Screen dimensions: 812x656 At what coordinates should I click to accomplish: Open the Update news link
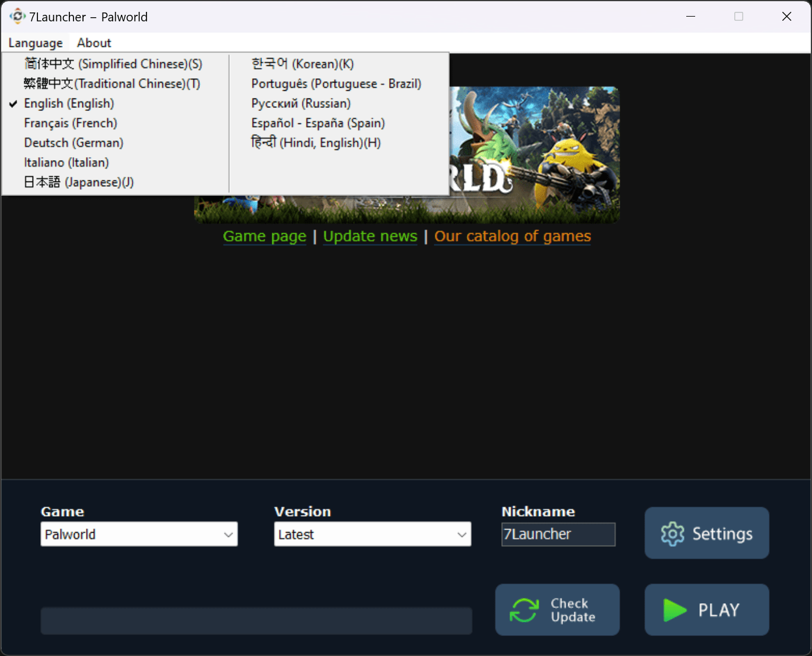click(x=370, y=236)
